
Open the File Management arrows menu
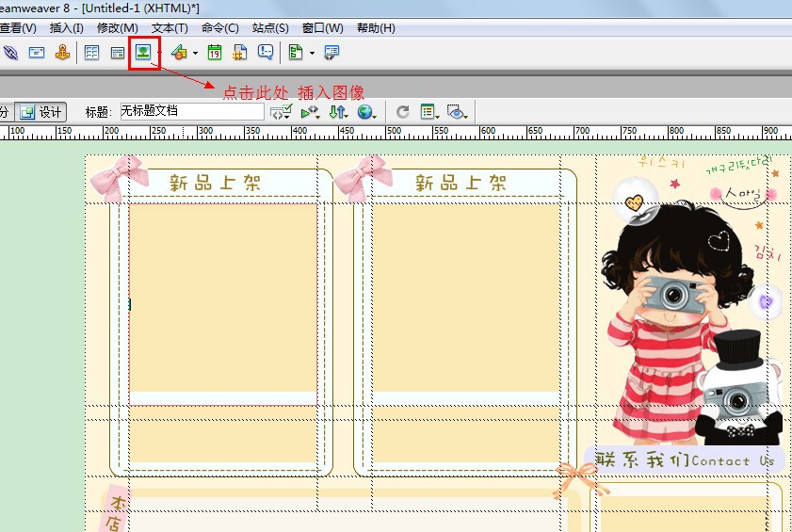pyautogui.click(x=338, y=112)
